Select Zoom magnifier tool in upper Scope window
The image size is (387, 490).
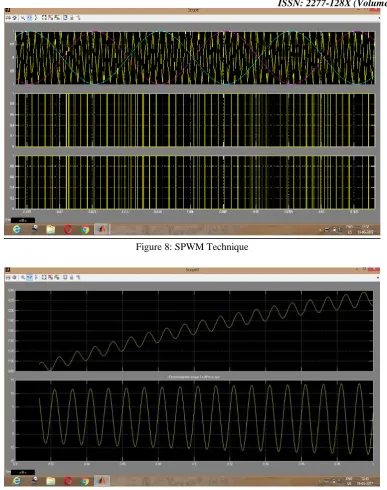(23, 18)
